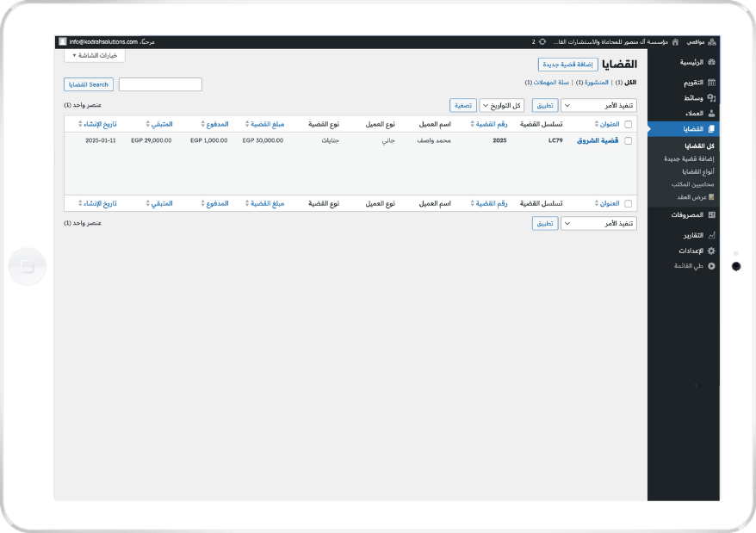Click sort arrows on top مبلغ القضية header
Viewport: 756px width, 533px height.
[247, 124]
